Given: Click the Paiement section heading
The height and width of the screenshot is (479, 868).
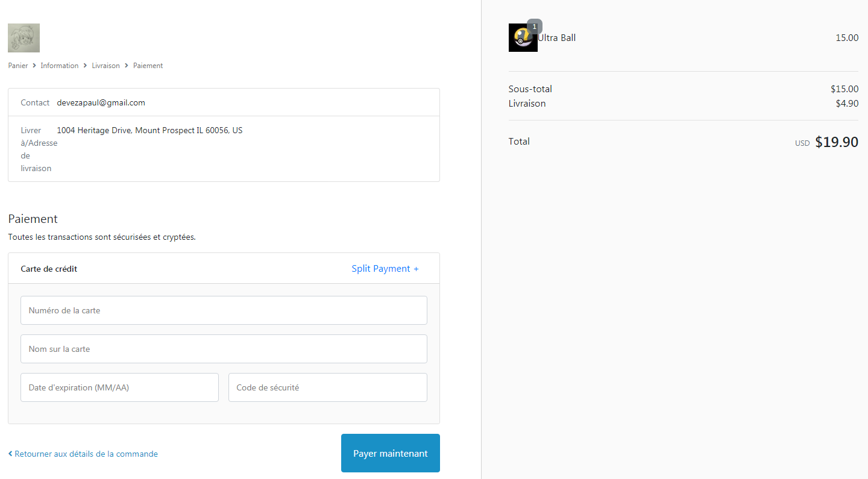Looking at the screenshot, I should (33, 219).
